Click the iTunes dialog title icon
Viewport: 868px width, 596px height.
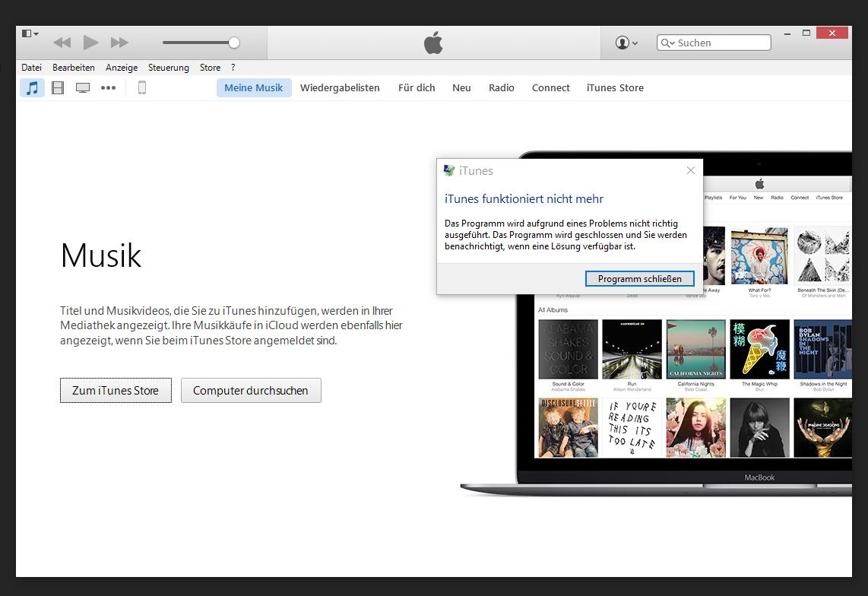(x=449, y=170)
